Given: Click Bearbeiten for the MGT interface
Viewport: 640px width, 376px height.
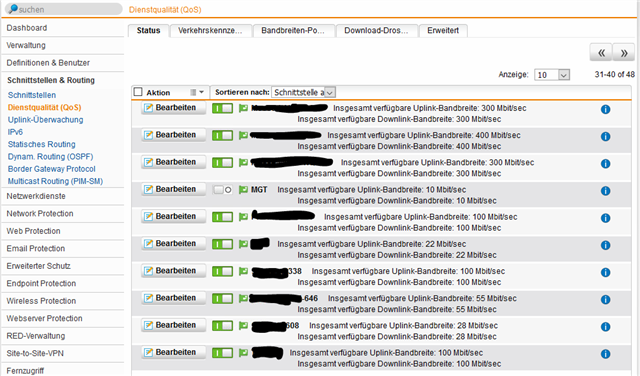Looking at the screenshot, I should [x=173, y=189].
